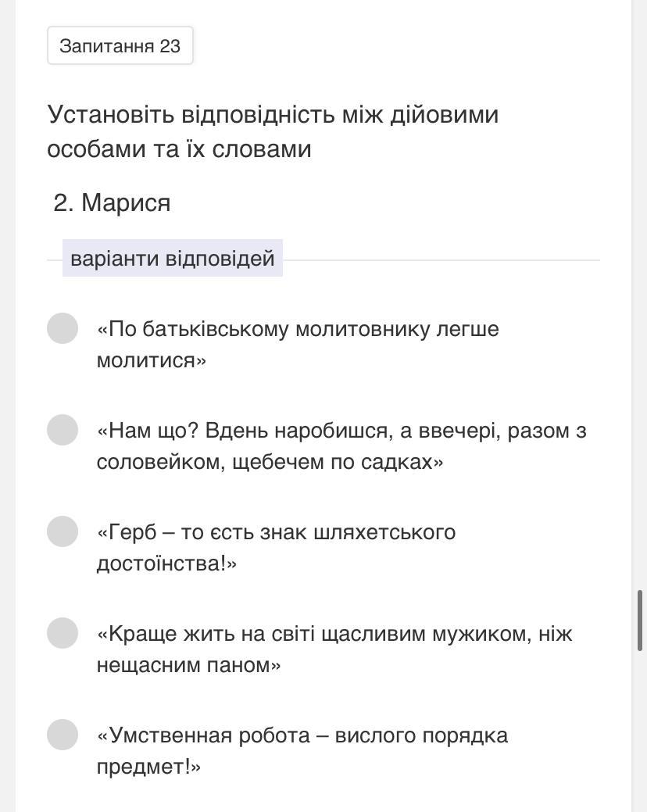Select the «Умственная робота» radio button
Screen dimensions: 647x812
pyautogui.click(x=63, y=735)
